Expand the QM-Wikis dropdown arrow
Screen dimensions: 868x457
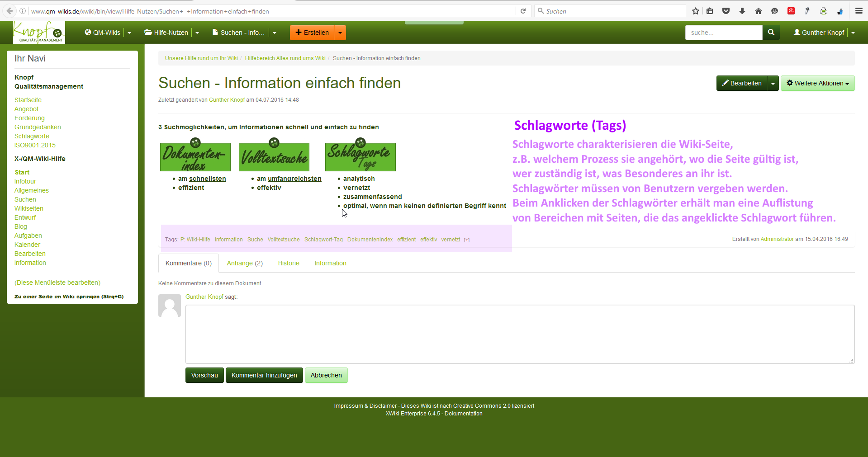(x=129, y=33)
